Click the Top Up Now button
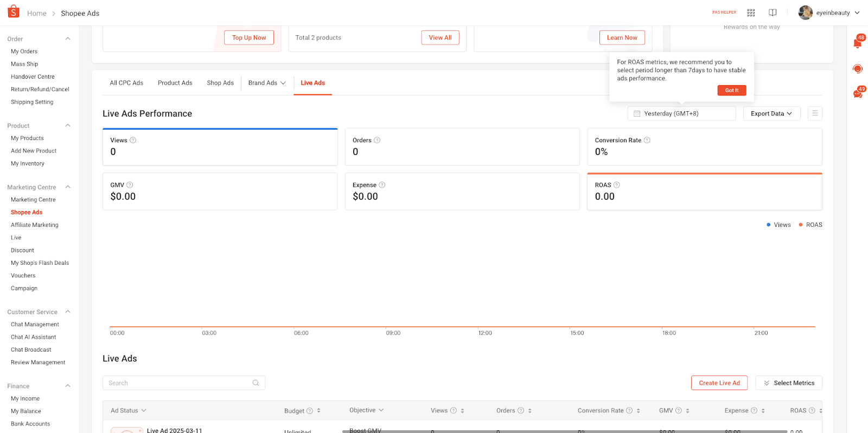868x433 pixels. click(x=249, y=37)
